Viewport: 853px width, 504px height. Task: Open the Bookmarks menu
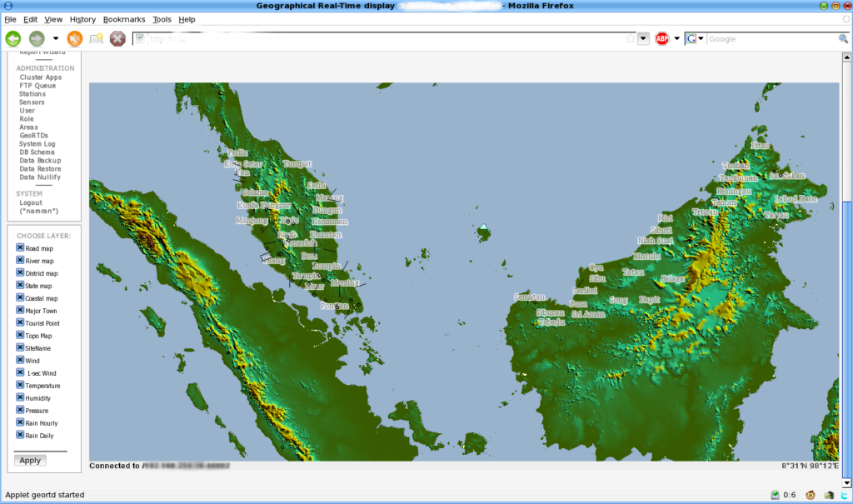(123, 19)
